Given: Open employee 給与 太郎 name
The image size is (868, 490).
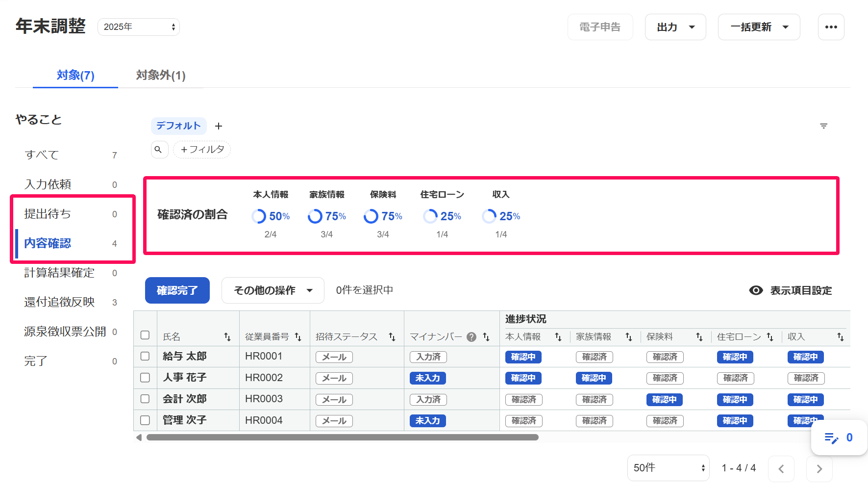Looking at the screenshot, I should [x=185, y=357].
